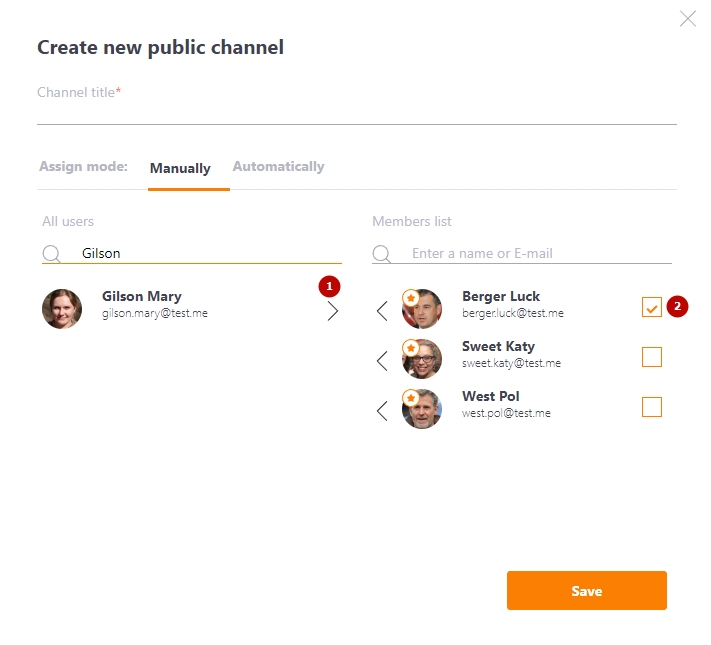Switch to Automatically assign mode tab
The image size is (711, 645).
[x=278, y=166]
